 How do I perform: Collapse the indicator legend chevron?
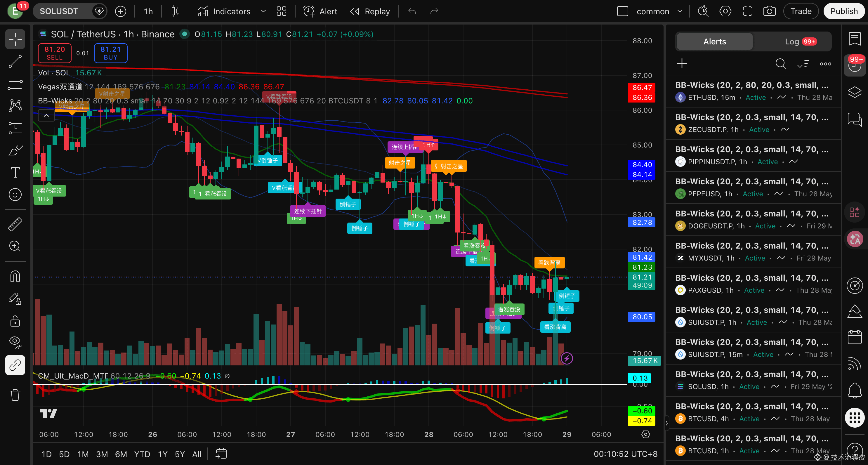46,116
